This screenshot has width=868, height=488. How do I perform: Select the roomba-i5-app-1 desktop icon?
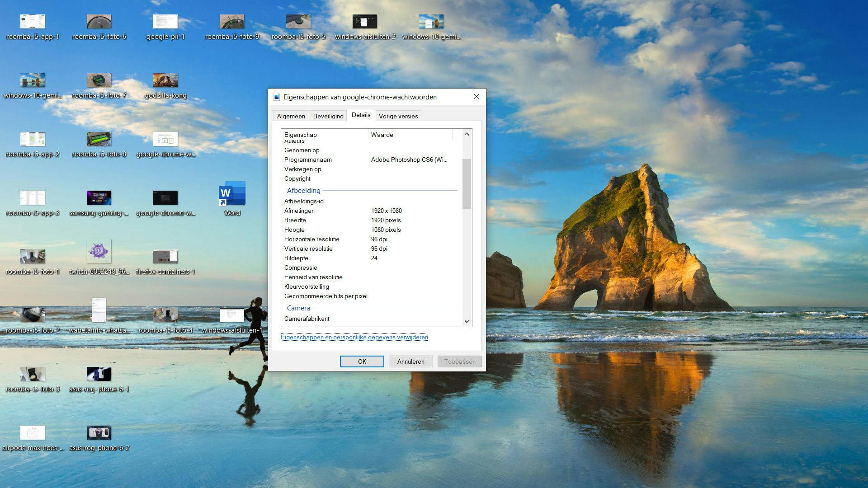click(x=33, y=22)
